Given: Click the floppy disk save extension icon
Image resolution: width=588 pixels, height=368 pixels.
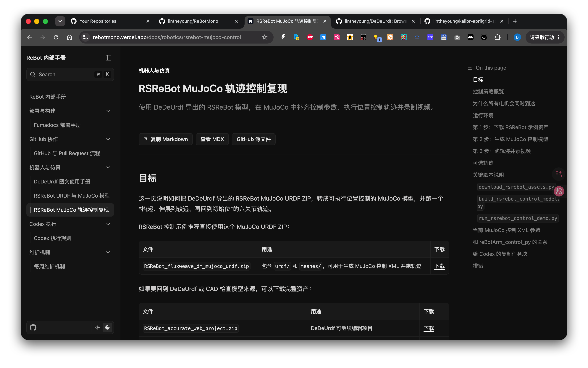Looking at the screenshot, I should coord(444,37).
